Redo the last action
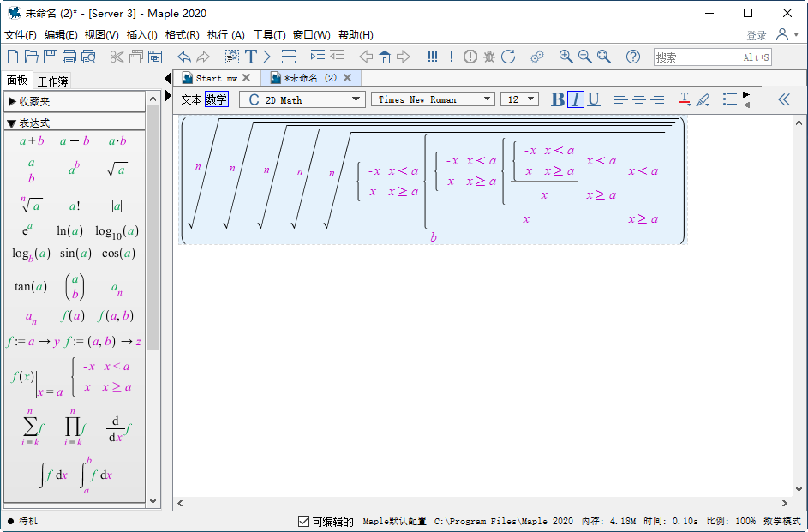808x532 pixels. coord(203,57)
